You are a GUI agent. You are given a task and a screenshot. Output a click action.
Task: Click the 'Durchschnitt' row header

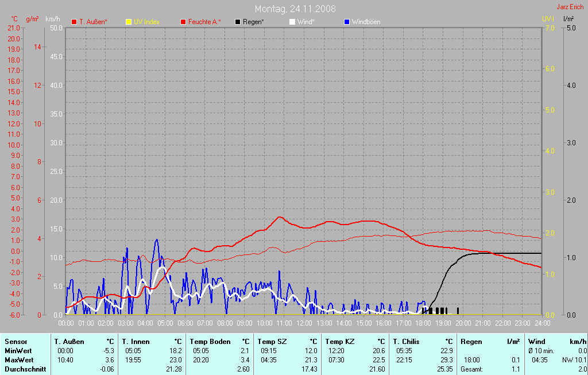(25, 369)
